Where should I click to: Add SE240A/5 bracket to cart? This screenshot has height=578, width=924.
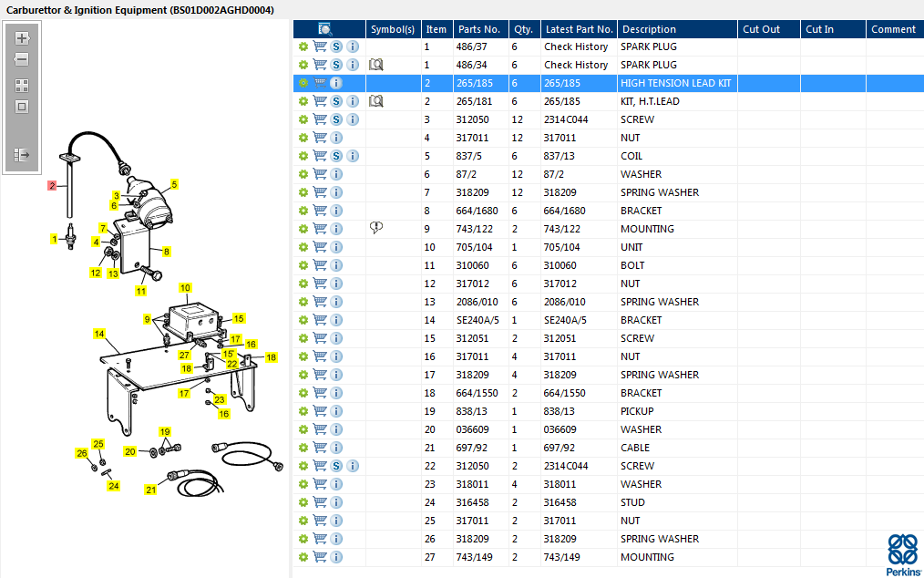[320, 320]
